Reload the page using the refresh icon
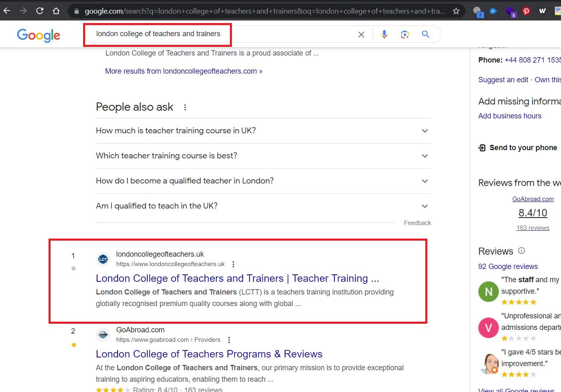561x392 pixels. [x=40, y=11]
